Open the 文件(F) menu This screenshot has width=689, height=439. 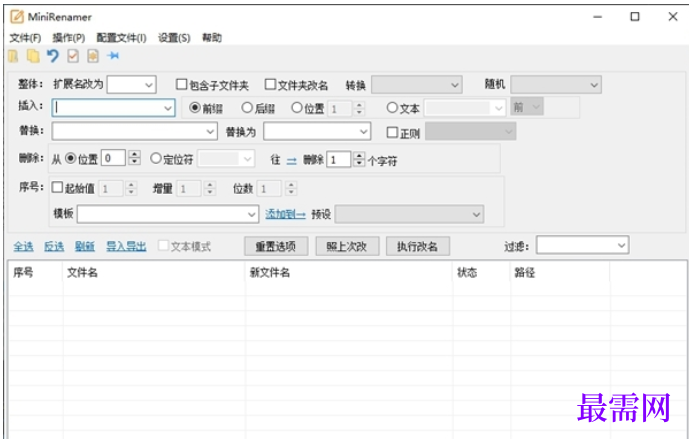click(25, 38)
